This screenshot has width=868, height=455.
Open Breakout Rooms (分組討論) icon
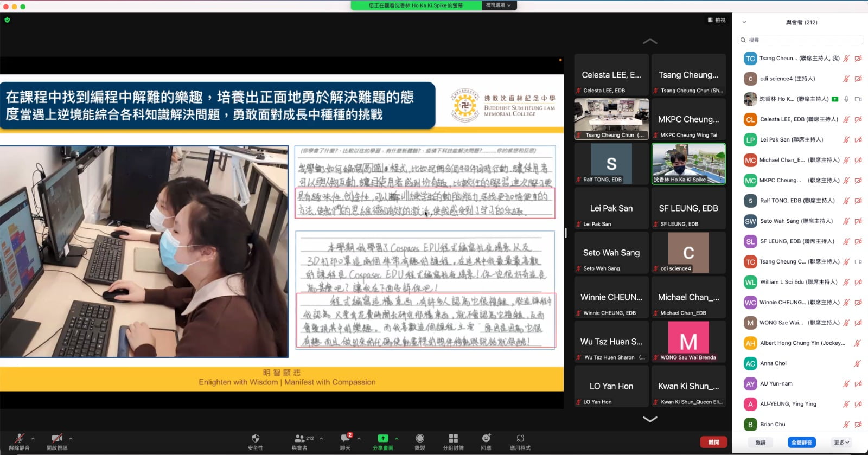(454, 439)
